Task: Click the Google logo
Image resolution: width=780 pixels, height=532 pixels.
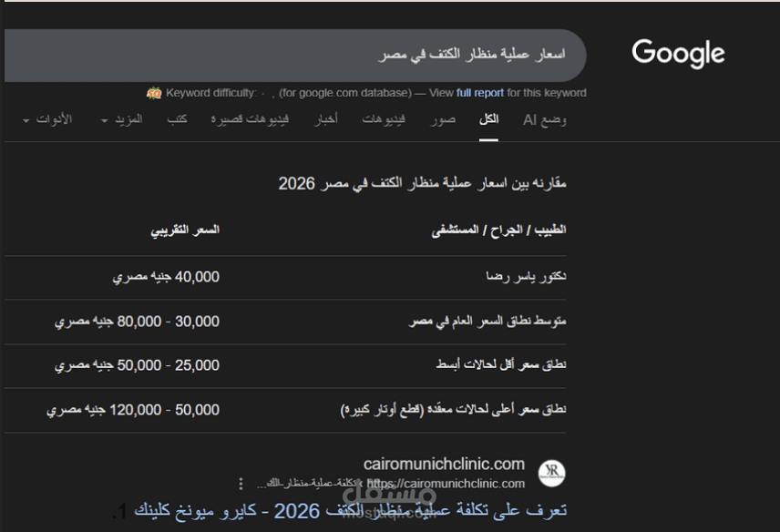Action: click(x=678, y=53)
